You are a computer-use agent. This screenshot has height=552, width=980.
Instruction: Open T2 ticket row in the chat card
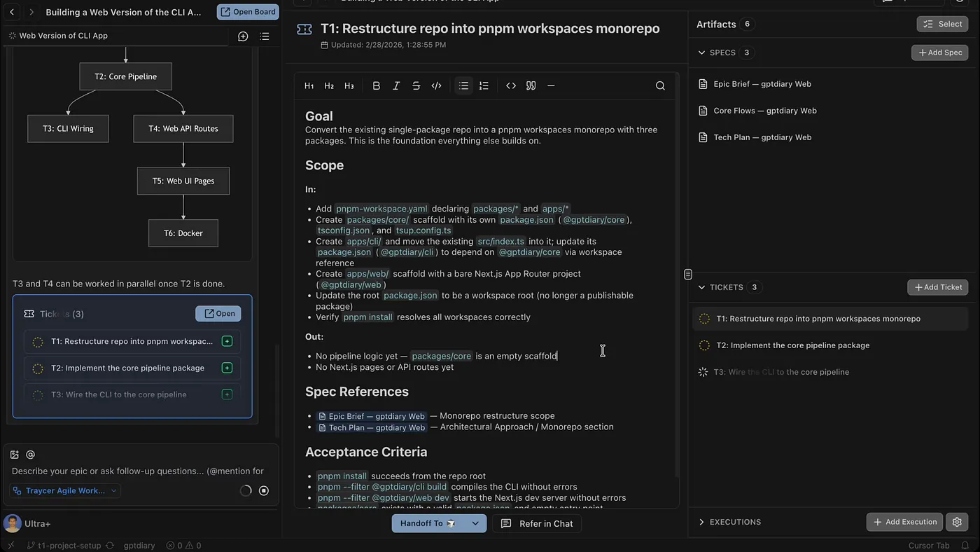tap(132, 368)
